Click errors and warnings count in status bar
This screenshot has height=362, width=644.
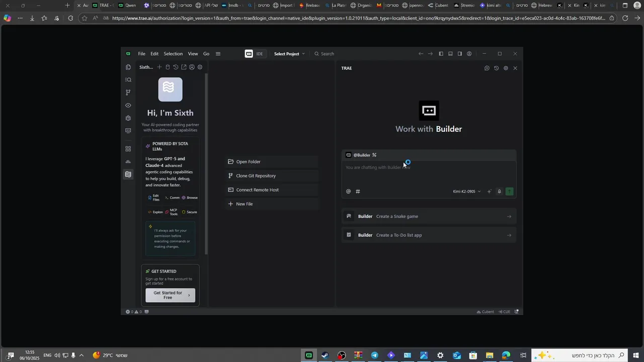pos(134,312)
